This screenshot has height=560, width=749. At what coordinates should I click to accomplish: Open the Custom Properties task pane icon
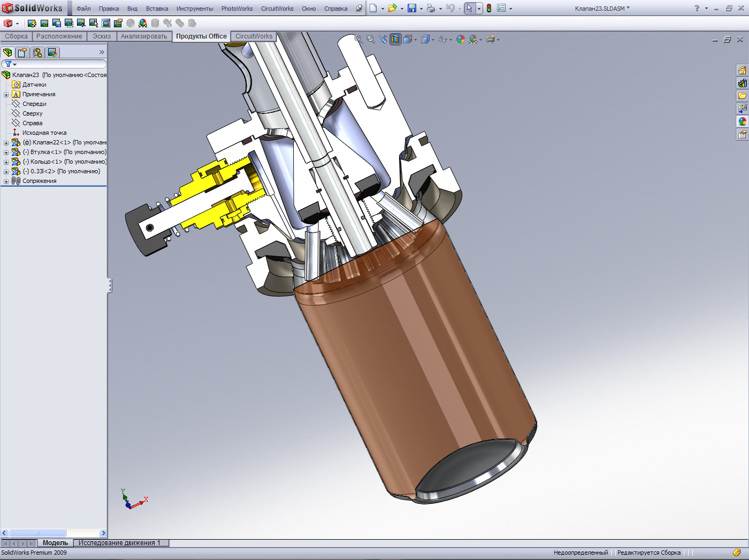pos(742,134)
